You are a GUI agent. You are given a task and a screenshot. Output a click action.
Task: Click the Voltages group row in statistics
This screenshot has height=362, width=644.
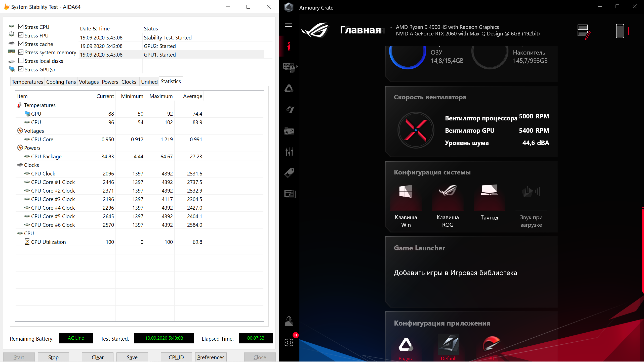(140, 131)
